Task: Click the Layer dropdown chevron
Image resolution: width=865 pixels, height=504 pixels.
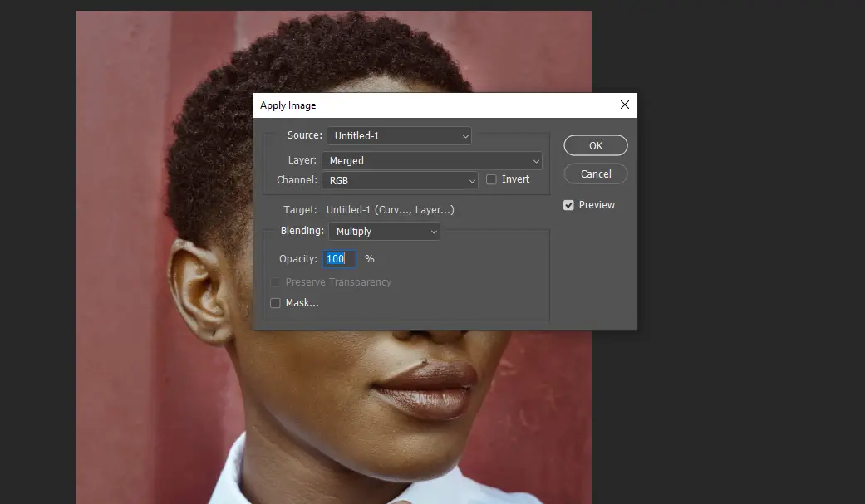Action: click(x=535, y=160)
